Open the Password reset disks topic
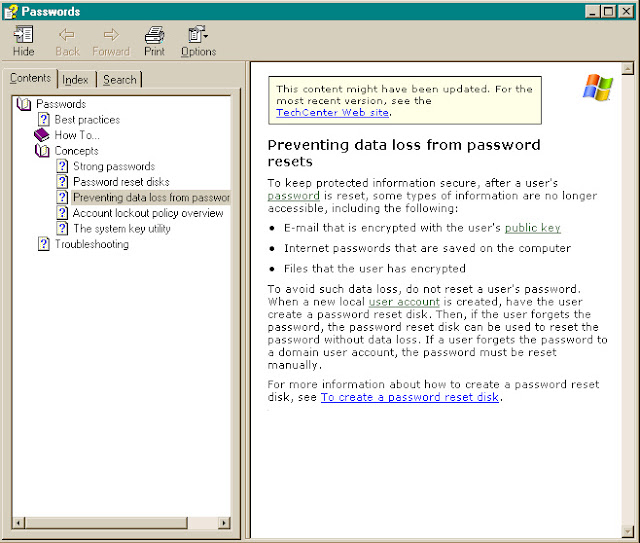640x543 pixels. pyautogui.click(x=121, y=182)
